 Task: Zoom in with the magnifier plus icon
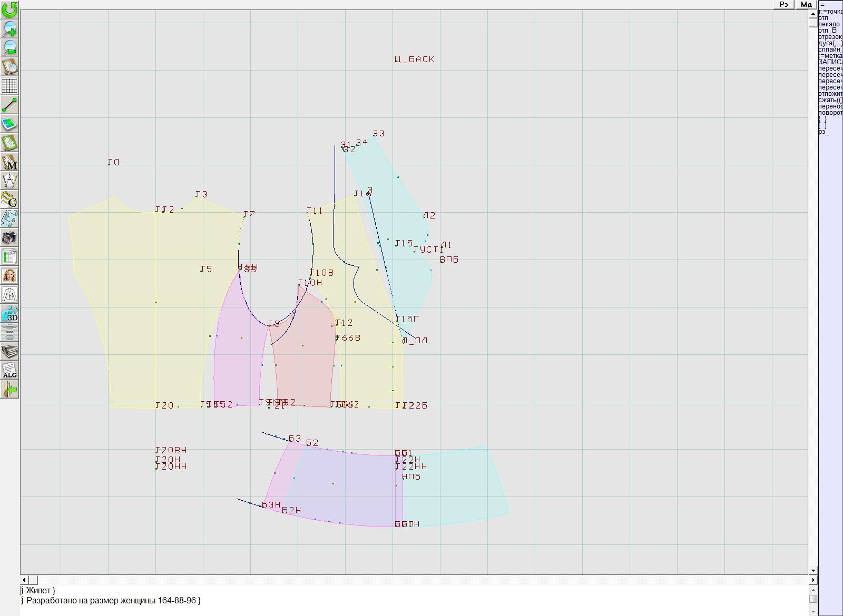[x=9, y=29]
